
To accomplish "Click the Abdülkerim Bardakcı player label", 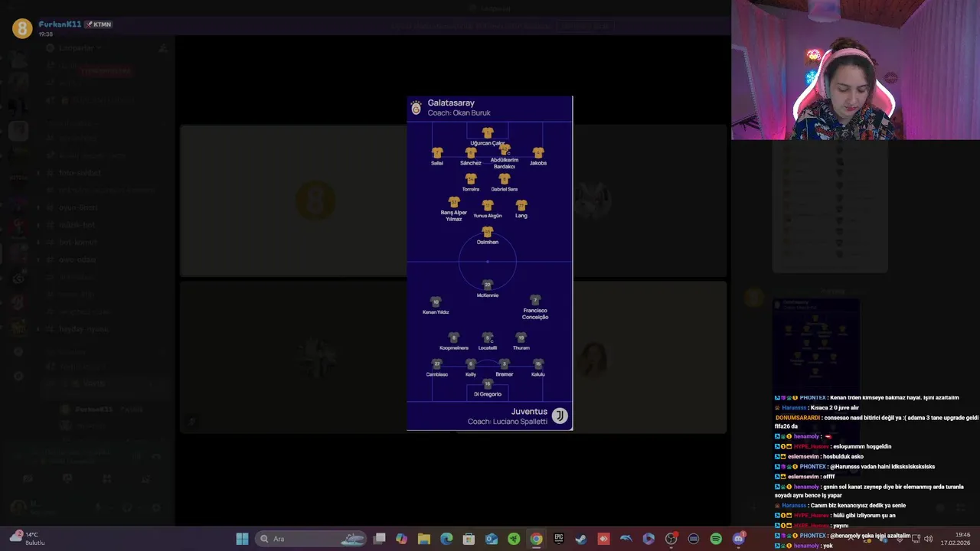I will pyautogui.click(x=505, y=163).
